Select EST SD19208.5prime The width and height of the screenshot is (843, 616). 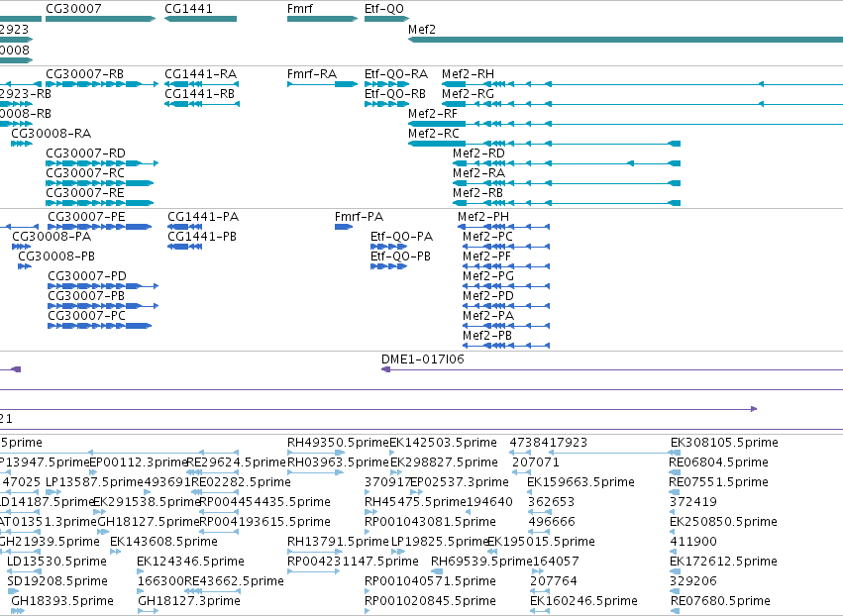pos(13,591)
